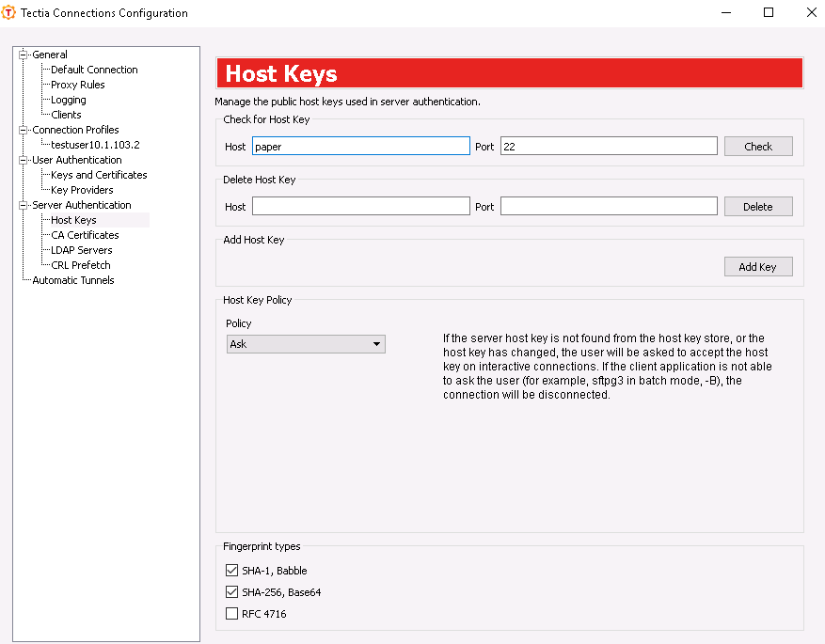Viewport: 825px width, 644px height.
Task: Open the testuser10.1.103.2 connection profile
Action: click(x=95, y=145)
